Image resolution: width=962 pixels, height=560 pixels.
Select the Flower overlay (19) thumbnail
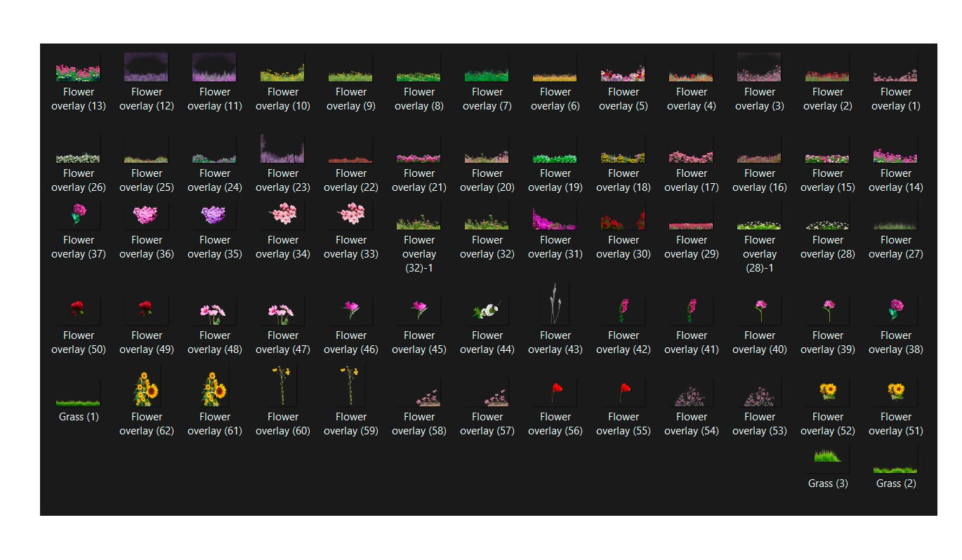555,149
